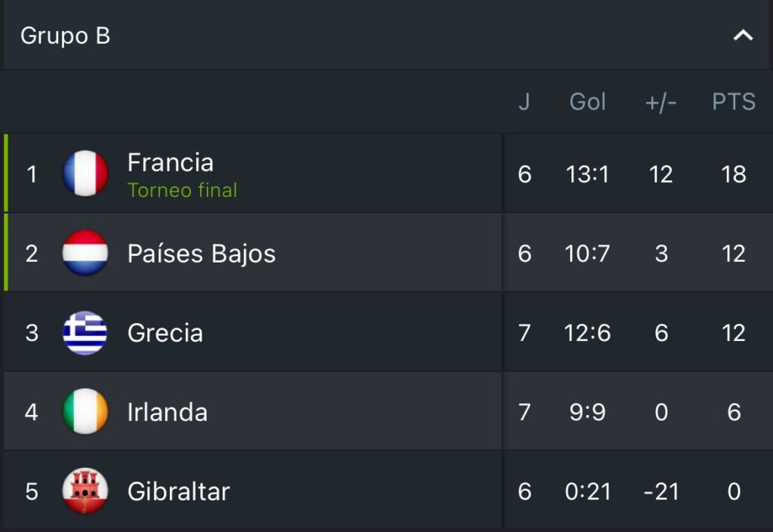Open the Gibraltar team name
Screen dimensions: 773x532
coord(179,491)
